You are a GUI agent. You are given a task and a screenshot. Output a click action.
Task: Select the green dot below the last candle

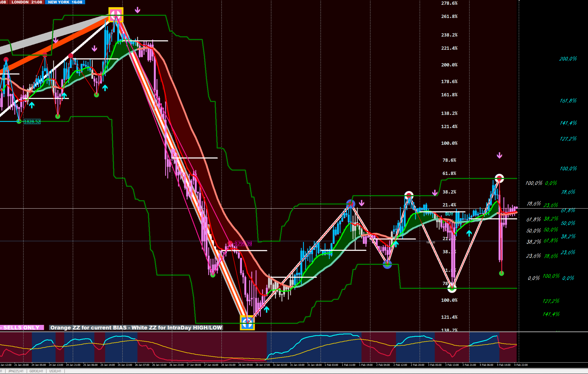coord(501,274)
